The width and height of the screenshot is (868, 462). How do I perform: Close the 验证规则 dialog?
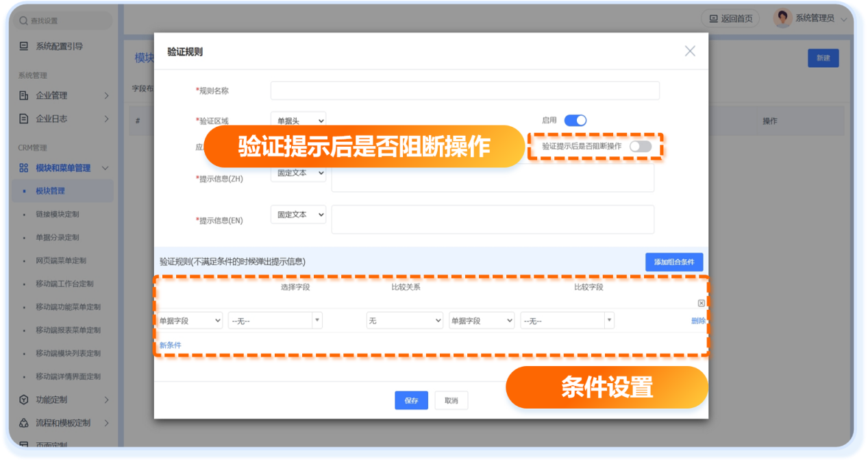(x=690, y=51)
